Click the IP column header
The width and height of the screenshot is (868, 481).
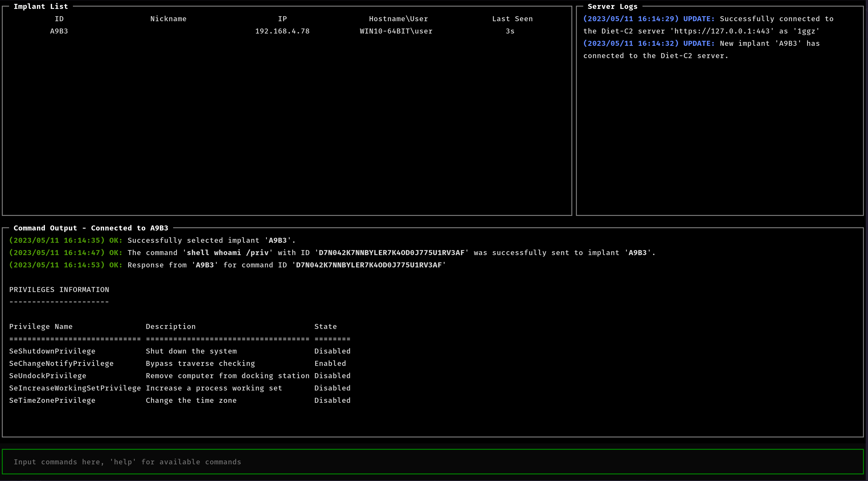282,19
